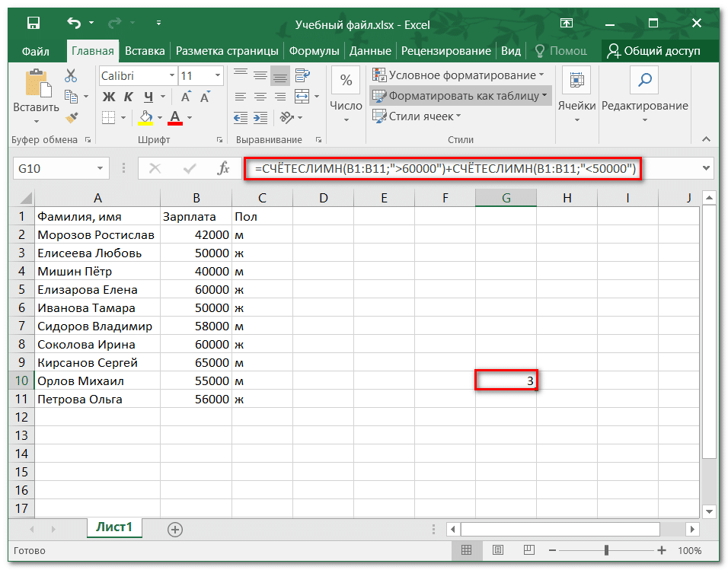Open the font size dropdown
The height and width of the screenshot is (570, 728).
tap(218, 75)
